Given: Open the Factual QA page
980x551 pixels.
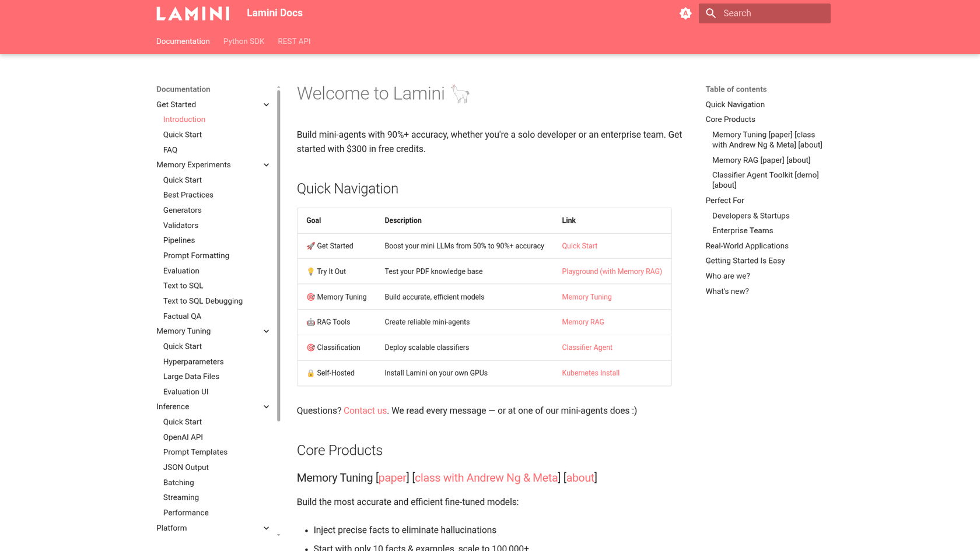Looking at the screenshot, I should coord(182,316).
